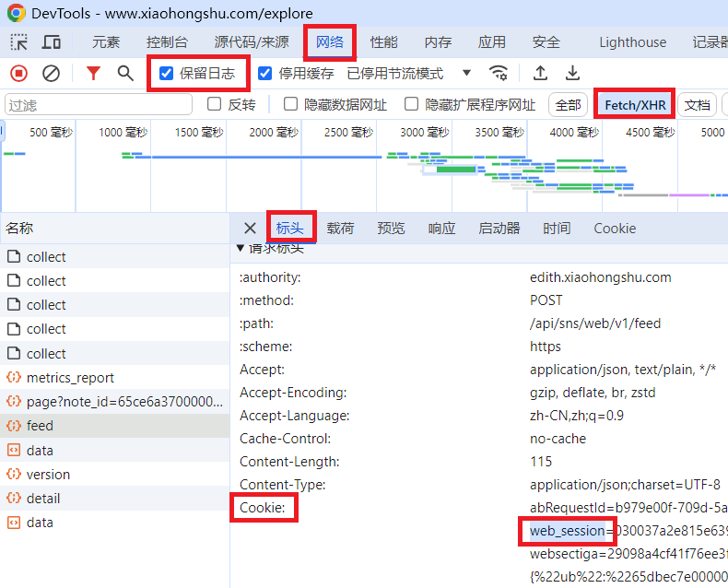This screenshot has height=588, width=728.
Task: Show the 标头 details tab
Action: [x=289, y=228]
